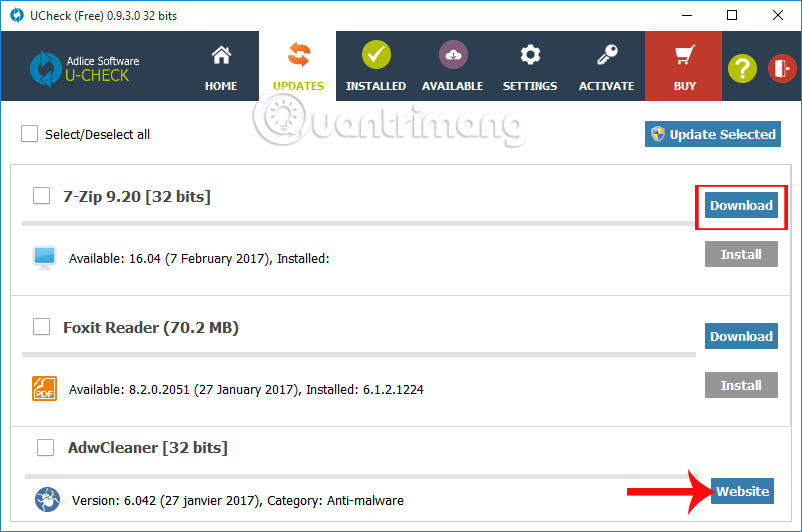Click the 'Version: 6.042' info text
Screen dimensions: 802x532
tap(237, 500)
